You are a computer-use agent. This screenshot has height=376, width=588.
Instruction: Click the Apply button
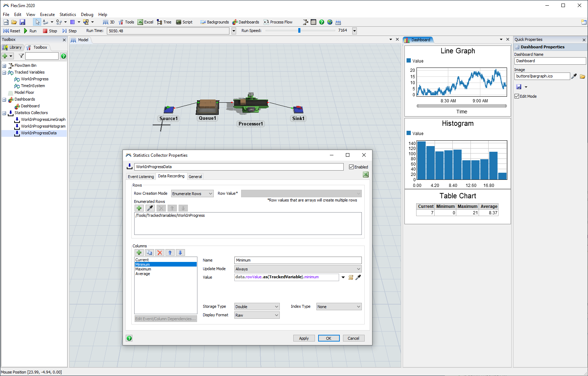click(x=304, y=338)
